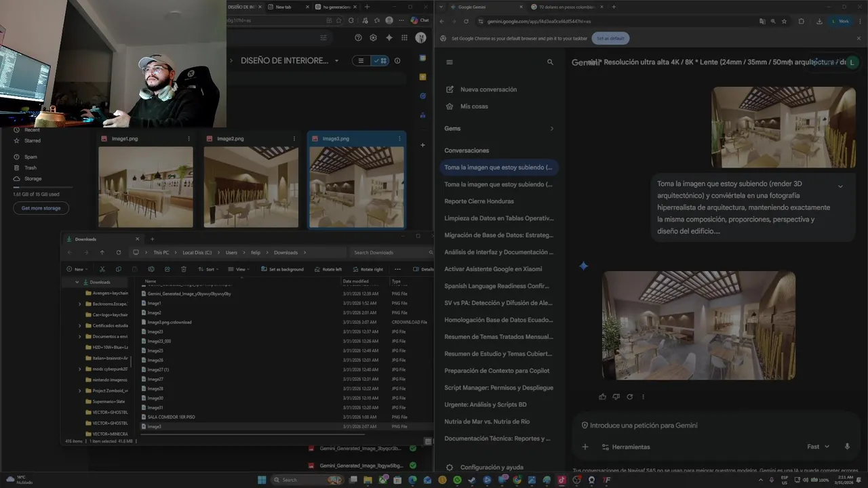Click the Gemini sparkle icon in Drive

(x=389, y=38)
